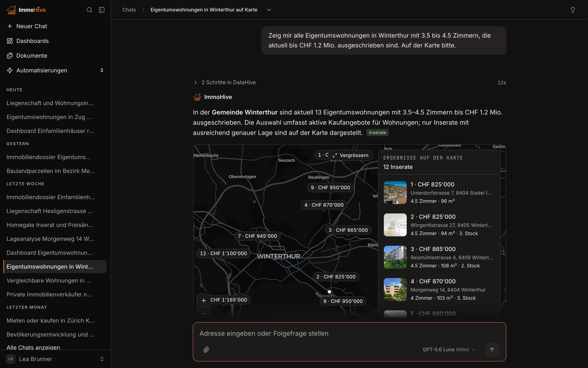
Task: Click the search icon in sidebar header
Action: (89, 10)
